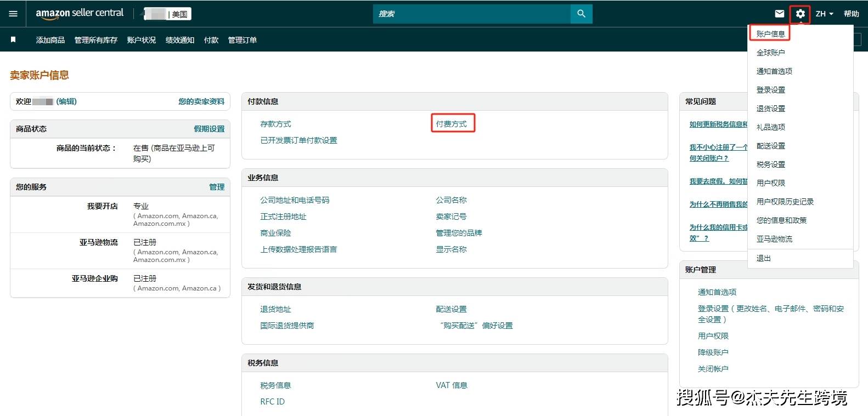Open 用户权限 link under 账户管理
This screenshot has width=868, height=416.
pos(713,337)
